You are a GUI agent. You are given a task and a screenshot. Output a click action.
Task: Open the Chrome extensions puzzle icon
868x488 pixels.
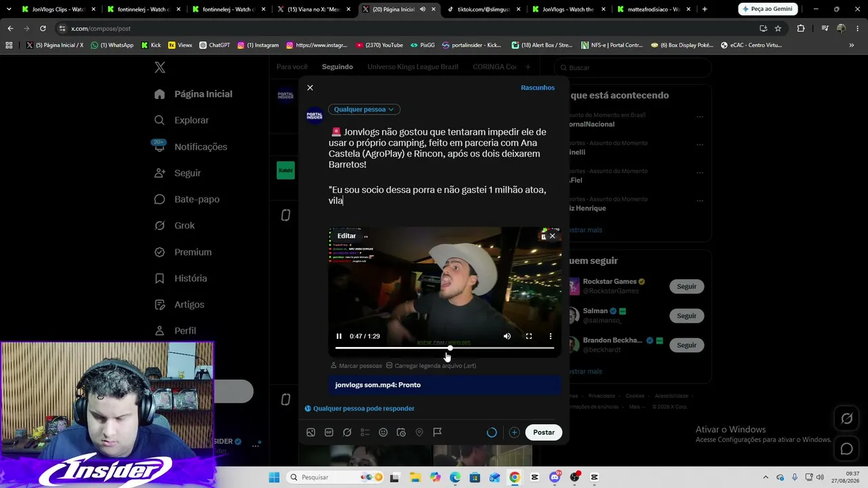(x=801, y=28)
